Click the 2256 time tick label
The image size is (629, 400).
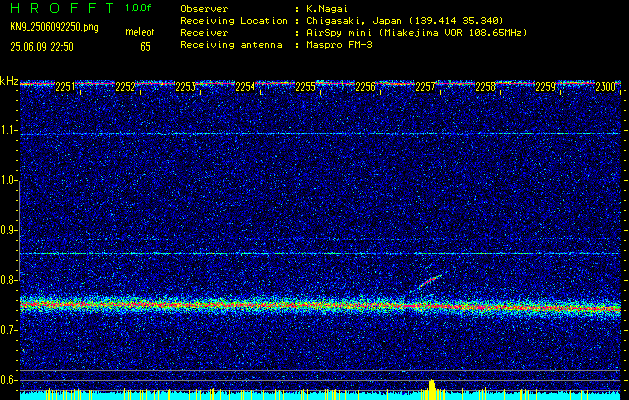click(365, 87)
